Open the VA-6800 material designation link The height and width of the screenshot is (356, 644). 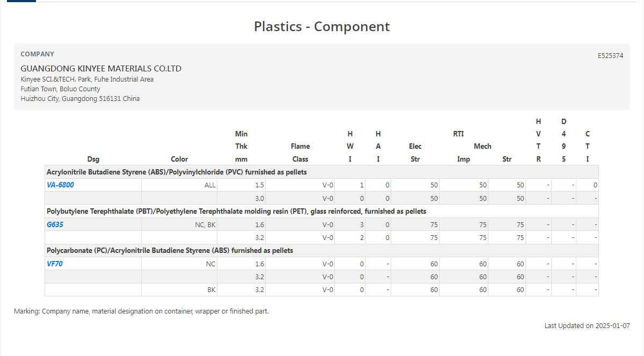(60, 185)
